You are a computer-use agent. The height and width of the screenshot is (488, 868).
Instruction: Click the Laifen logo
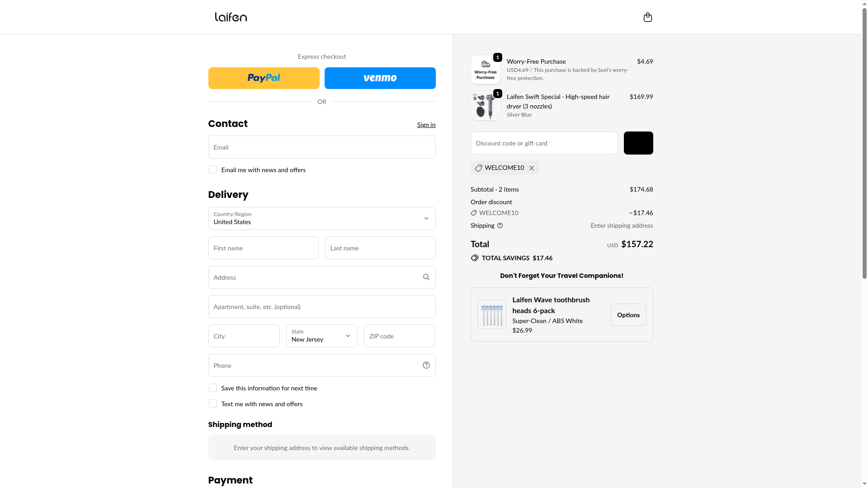231,17
